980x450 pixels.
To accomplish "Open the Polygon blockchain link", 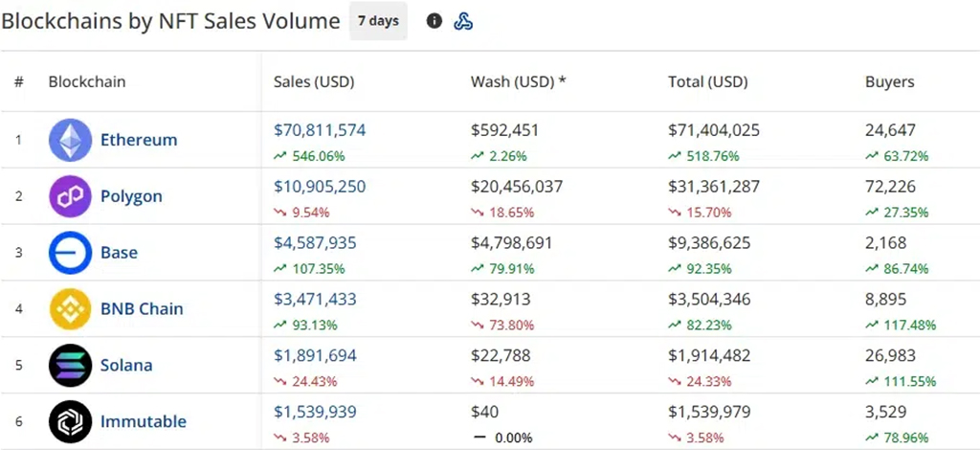I will pos(131,196).
